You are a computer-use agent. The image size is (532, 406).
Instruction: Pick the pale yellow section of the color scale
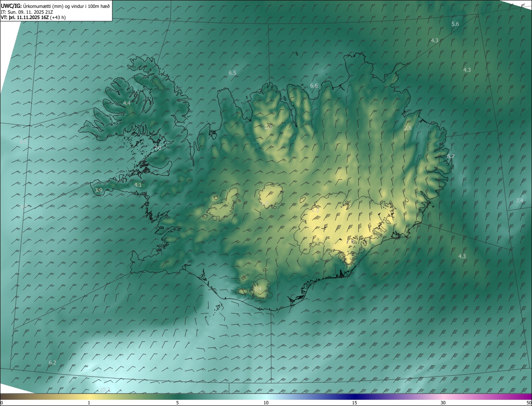click(x=89, y=396)
